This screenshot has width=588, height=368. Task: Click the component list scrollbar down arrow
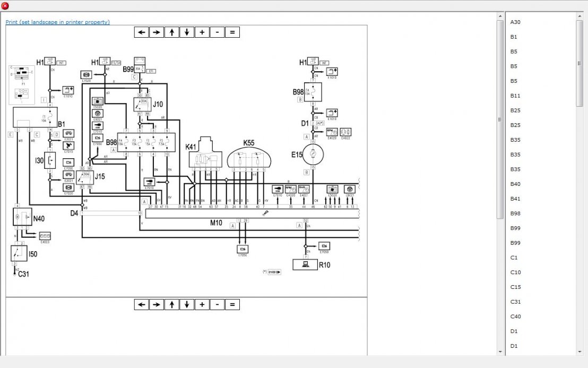(x=580, y=351)
